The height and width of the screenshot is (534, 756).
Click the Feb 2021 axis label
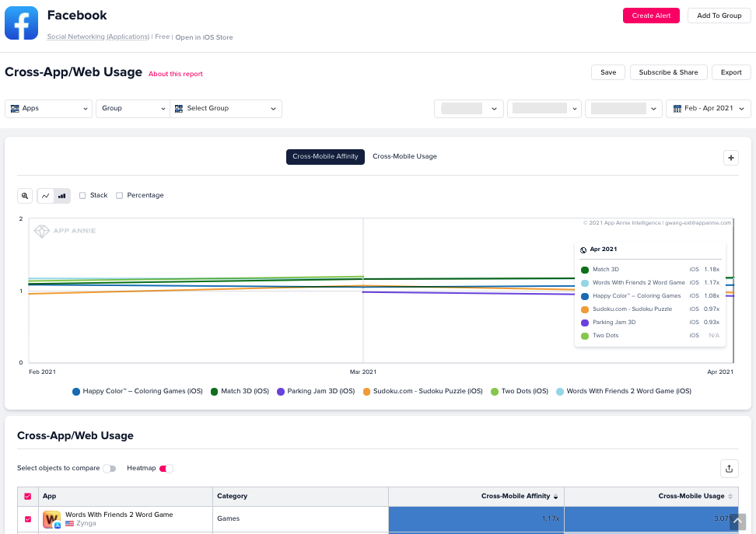coord(43,372)
